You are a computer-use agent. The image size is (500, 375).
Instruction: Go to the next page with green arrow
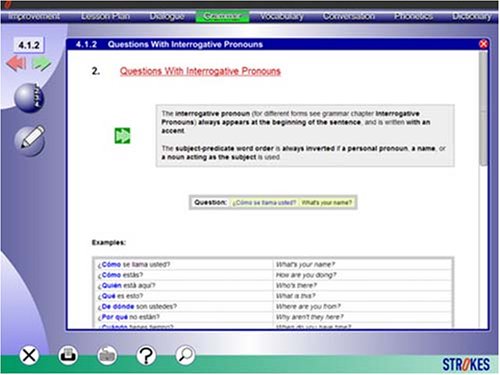tap(41, 63)
